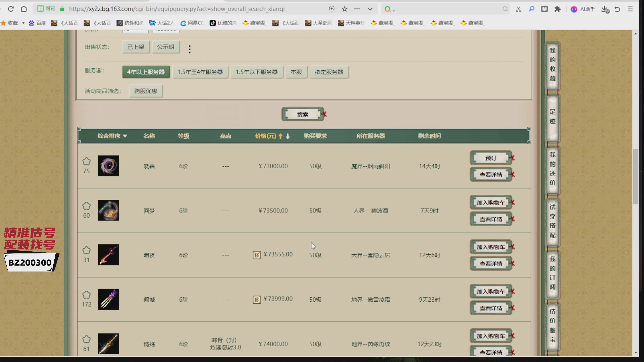Click the browser reload icon
This screenshot has height=362, width=644.
pos(11,9)
